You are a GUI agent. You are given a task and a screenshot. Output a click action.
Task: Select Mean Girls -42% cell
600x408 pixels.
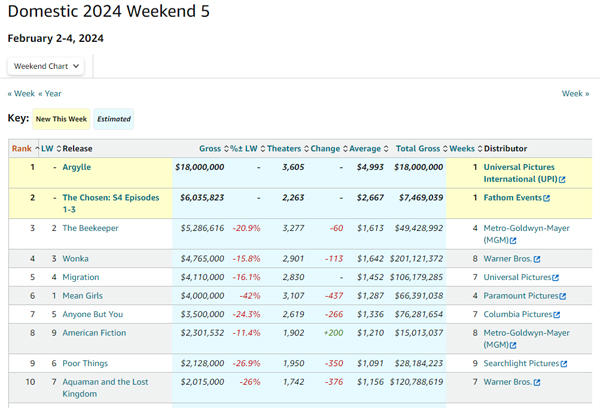click(250, 296)
